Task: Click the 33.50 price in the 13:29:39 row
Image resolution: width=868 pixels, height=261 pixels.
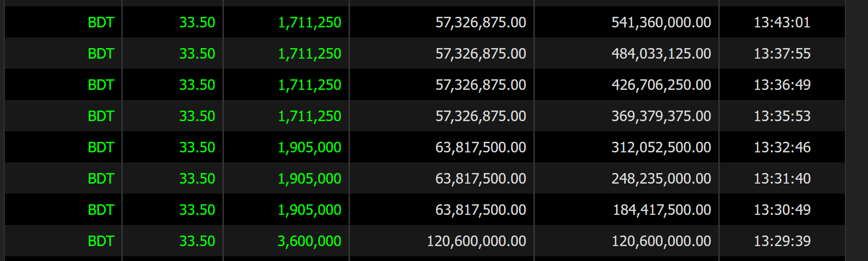Action: (x=197, y=241)
